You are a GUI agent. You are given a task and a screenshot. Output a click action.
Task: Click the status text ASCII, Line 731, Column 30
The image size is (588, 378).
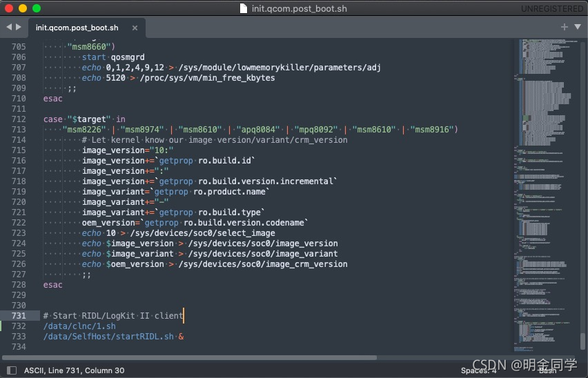click(75, 370)
